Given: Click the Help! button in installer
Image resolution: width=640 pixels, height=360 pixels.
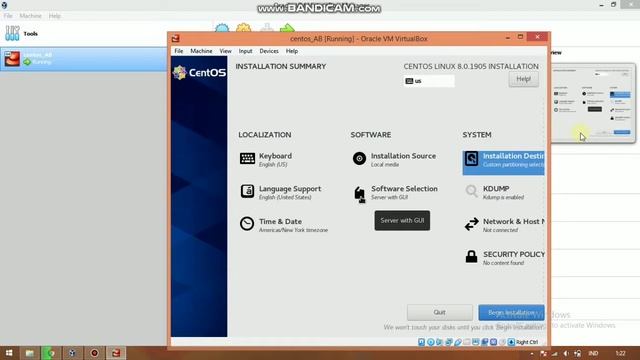Looking at the screenshot, I should click(x=523, y=79).
